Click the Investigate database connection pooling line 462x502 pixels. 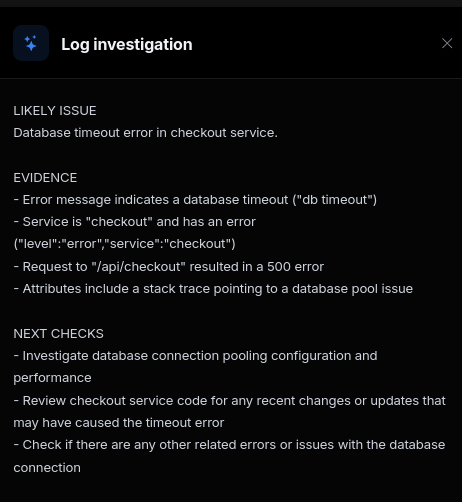click(x=195, y=356)
